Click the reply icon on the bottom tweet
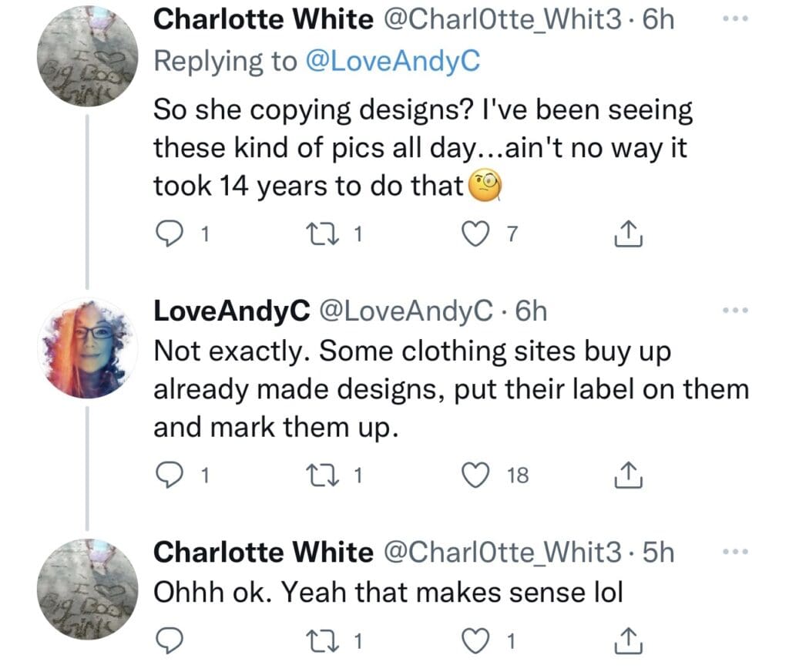Viewport: 789px width, 672px height. tap(169, 638)
